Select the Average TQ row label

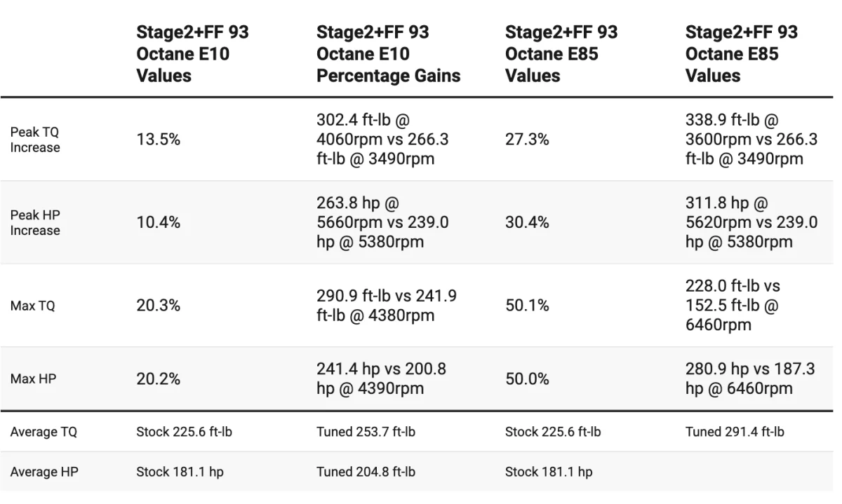coord(44,432)
